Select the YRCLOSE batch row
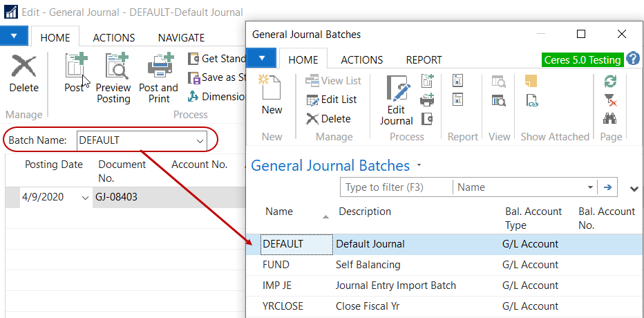Image resolution: width=644 pixels, height=318 pixels. pyautogui.click(x=282, y=306)
